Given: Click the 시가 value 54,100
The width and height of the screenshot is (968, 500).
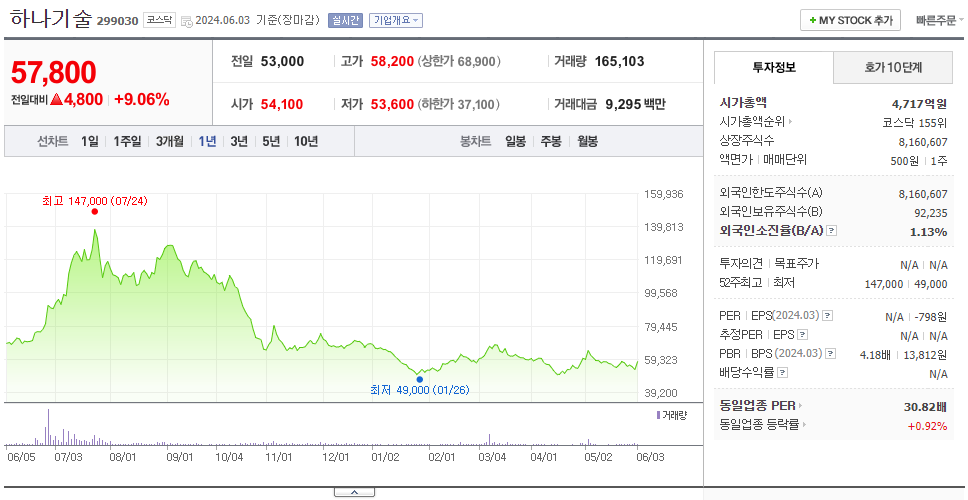Looking at the screenshot, I should click(x=282, y=105).
